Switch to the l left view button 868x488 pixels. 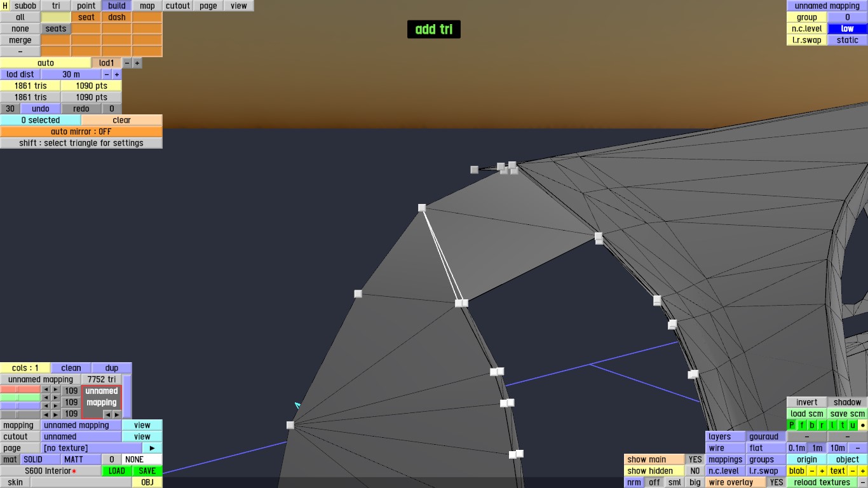[x=832, y=425]
